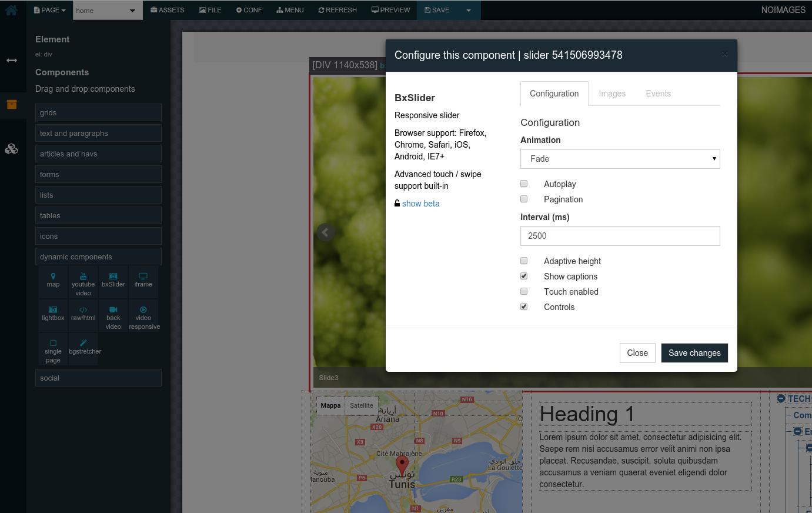
Task: Expand the forms component group
Action: (x=98, y=175)
